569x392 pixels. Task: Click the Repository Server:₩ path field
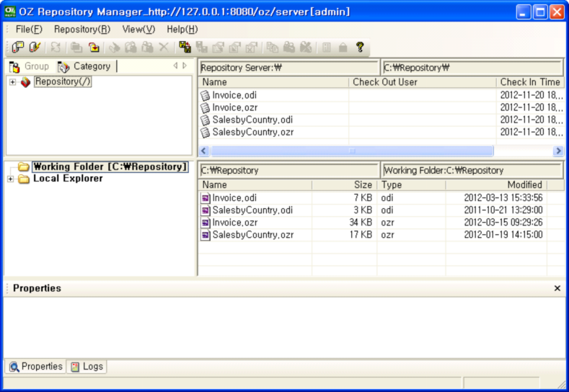289,68
